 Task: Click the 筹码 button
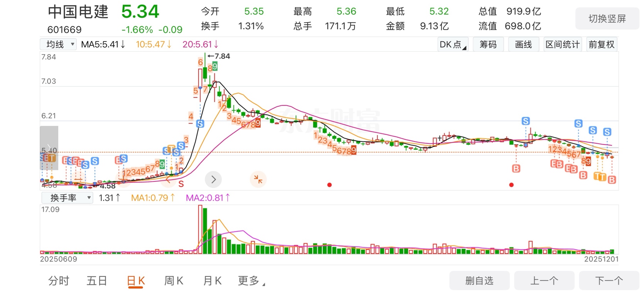point(488,44)
